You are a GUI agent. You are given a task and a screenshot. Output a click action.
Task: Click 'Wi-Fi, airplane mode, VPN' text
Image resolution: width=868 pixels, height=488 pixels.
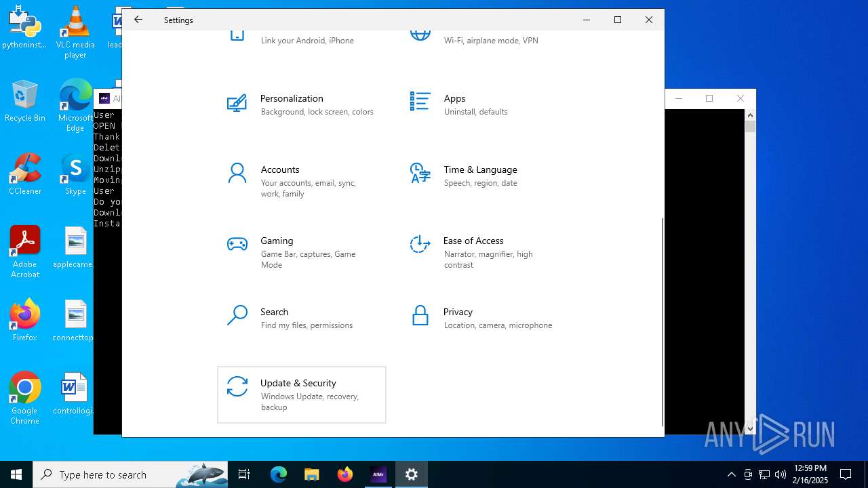tap(491, 41)
